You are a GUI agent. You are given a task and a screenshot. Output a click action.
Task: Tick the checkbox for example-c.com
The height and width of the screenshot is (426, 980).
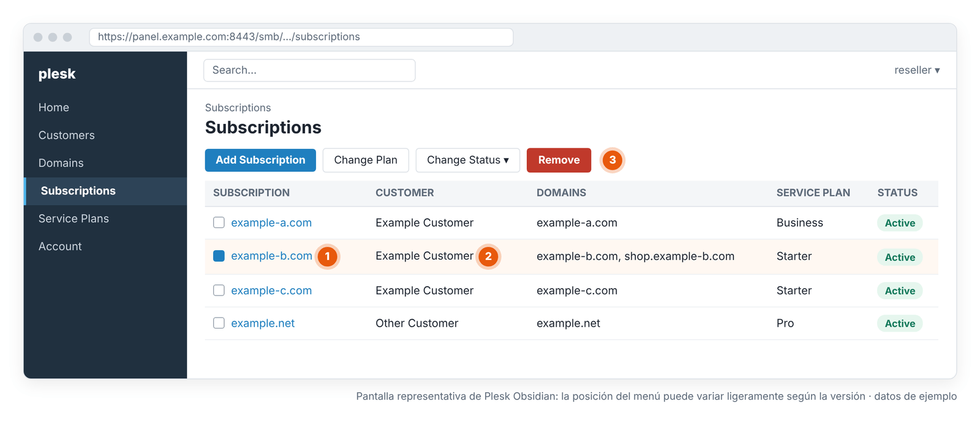[x=219, y=291]
